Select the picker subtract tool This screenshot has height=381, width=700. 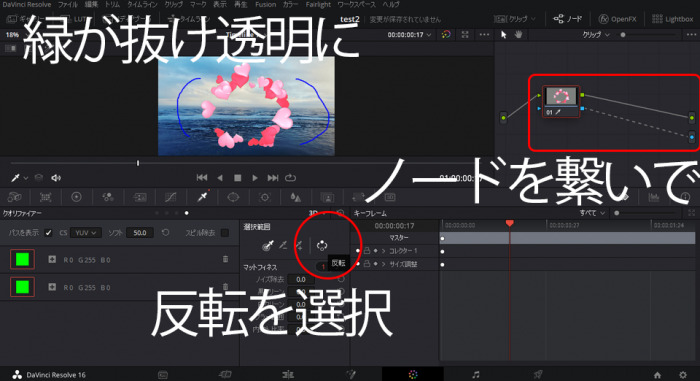coord(283,245)
